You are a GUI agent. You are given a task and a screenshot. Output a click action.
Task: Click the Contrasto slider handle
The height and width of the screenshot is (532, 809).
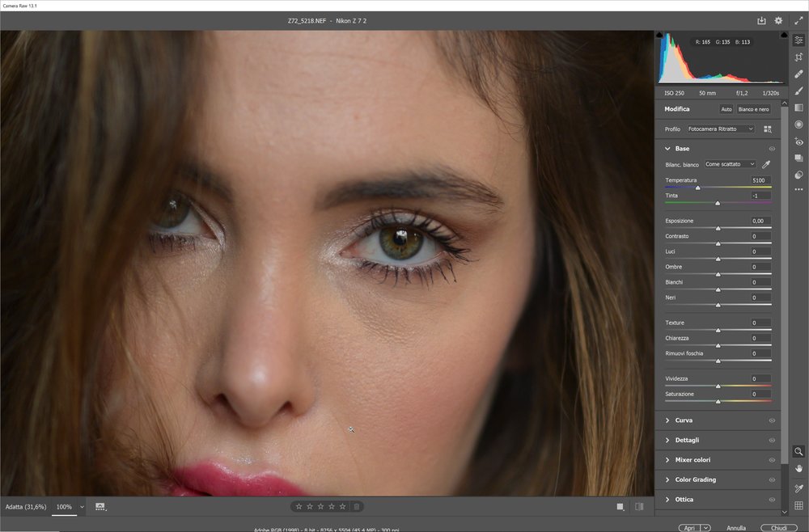(x=718, y=243)
